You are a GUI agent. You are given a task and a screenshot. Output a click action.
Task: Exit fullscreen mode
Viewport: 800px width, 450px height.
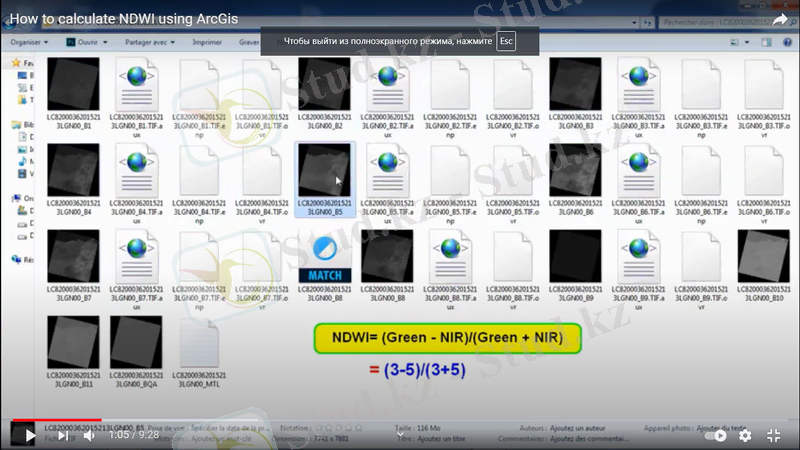pos(773,436)
